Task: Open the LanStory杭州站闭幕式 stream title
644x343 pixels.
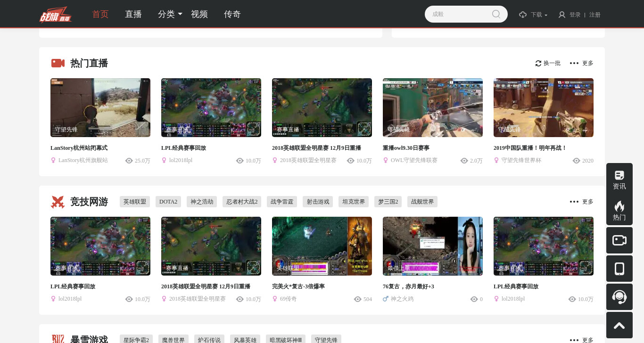Action: click(x=79, y=148)
